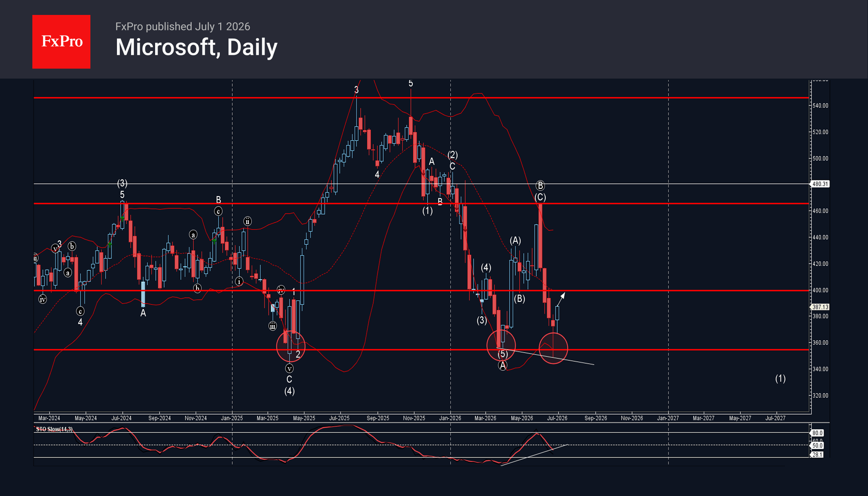
Task: Select the 387.13 current price label
Action: click(x=820, y=307)
